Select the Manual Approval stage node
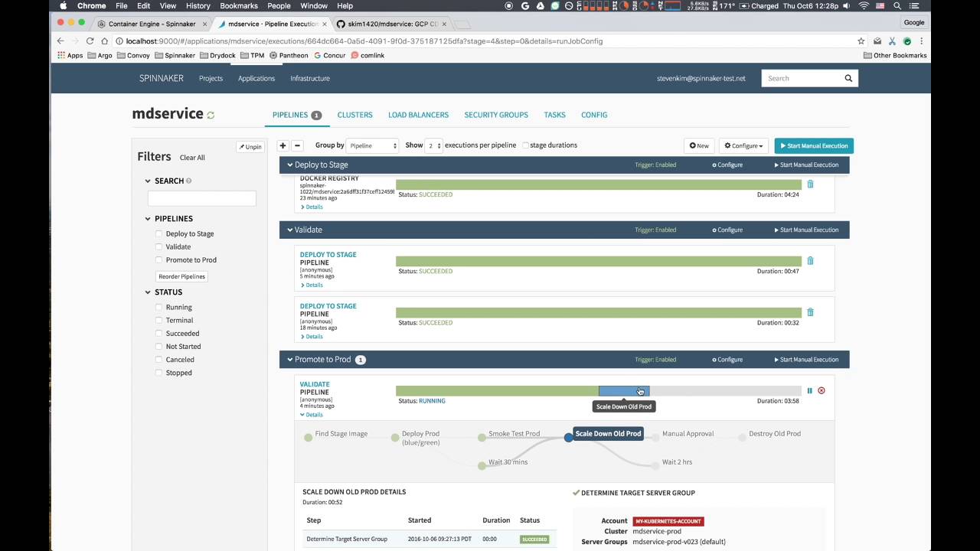 [x=655, y=437]
